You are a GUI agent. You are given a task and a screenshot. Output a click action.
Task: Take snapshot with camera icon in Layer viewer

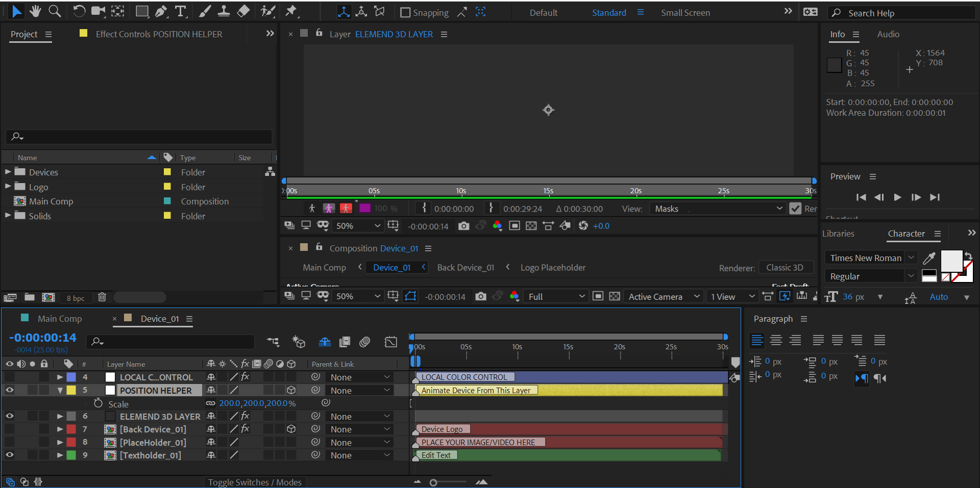[463, 226]
